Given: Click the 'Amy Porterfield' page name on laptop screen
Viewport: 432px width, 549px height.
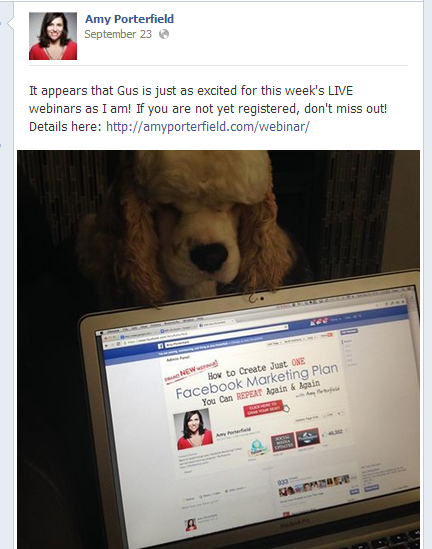Looking at the screenshot, I should [x=233, y=432].
